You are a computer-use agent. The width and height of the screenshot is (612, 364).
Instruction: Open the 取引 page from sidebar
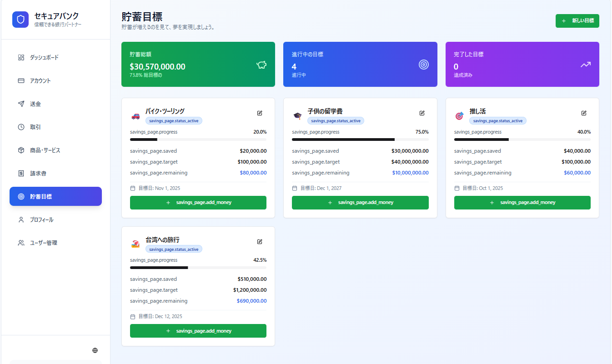(35, 127)
